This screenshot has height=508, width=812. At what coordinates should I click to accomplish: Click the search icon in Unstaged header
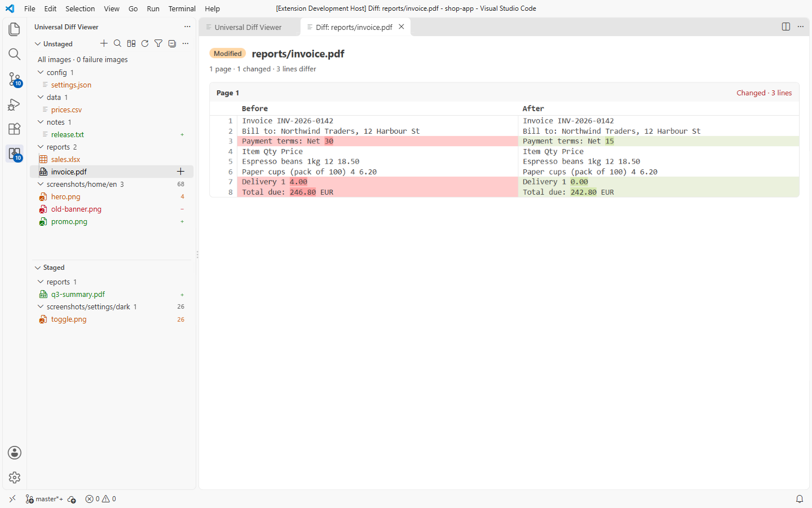tap(117, 43)
